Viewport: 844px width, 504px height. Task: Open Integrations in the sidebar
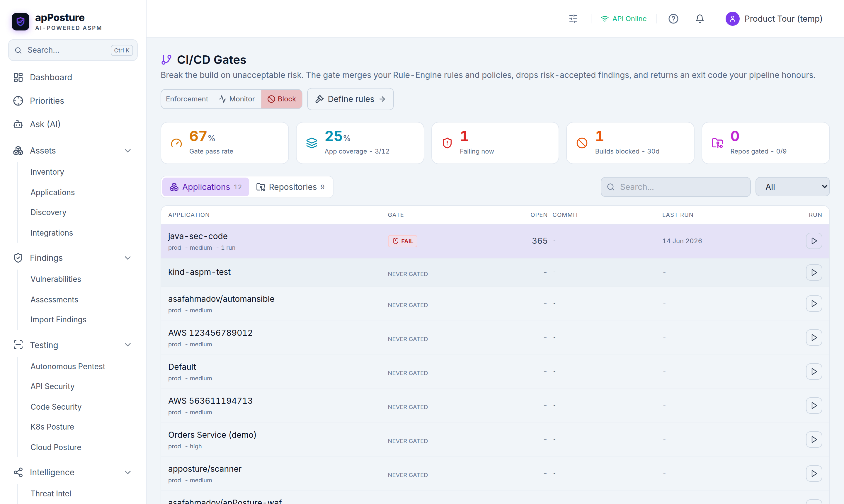pos(52,233)
